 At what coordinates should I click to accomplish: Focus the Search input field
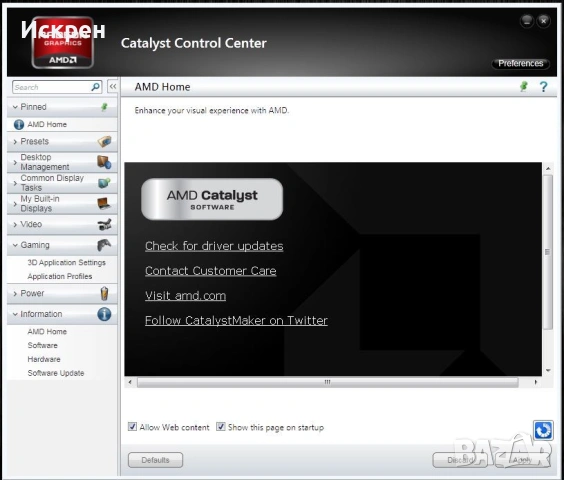point(57,87)
